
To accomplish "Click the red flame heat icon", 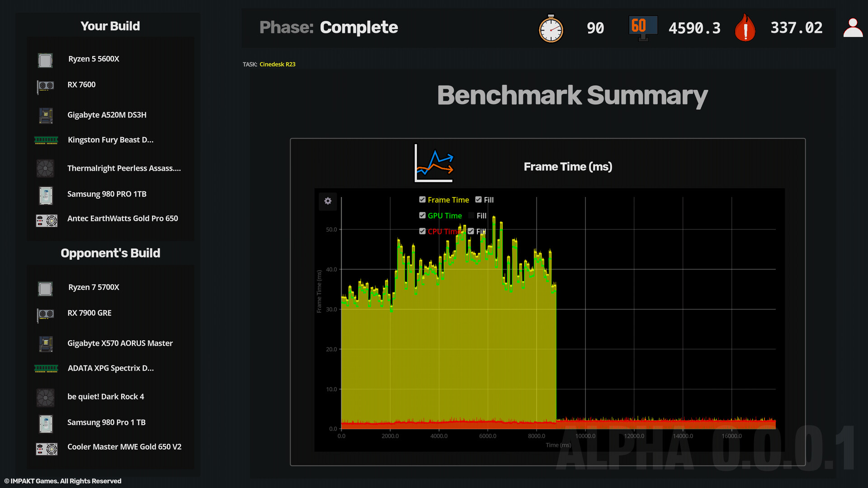I will [x=745, y=28].
